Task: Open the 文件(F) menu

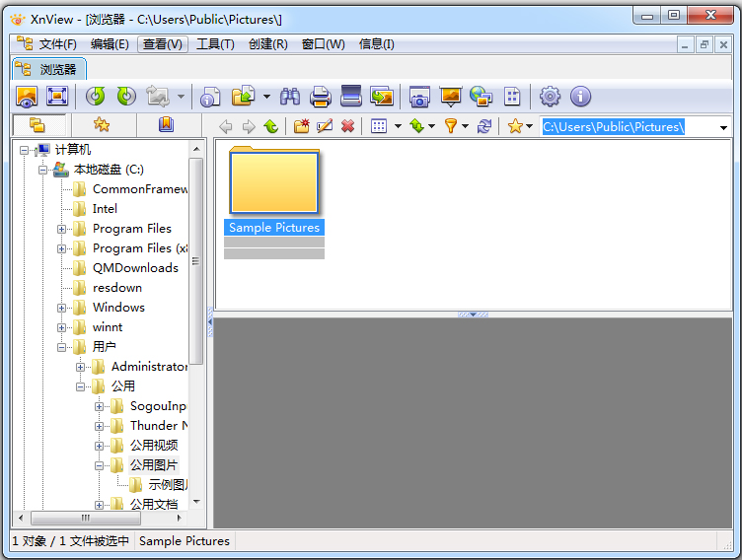Action: click(58, 44)
